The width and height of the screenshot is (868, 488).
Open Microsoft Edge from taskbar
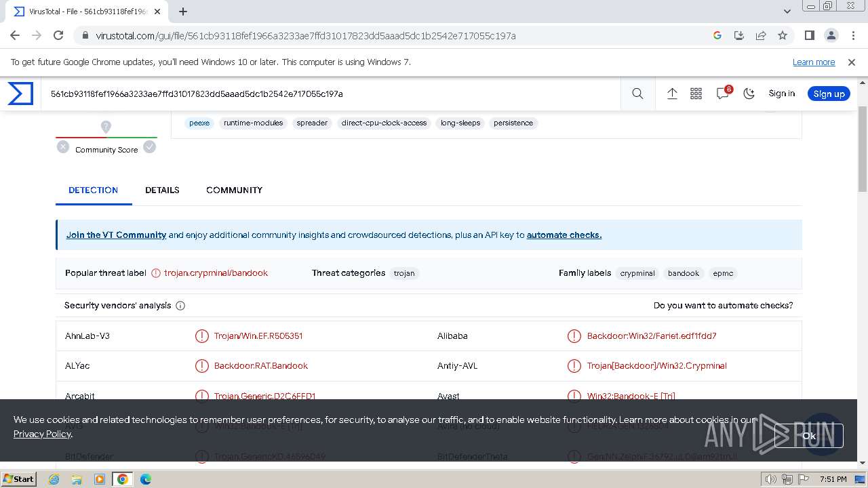click(145, 479)
